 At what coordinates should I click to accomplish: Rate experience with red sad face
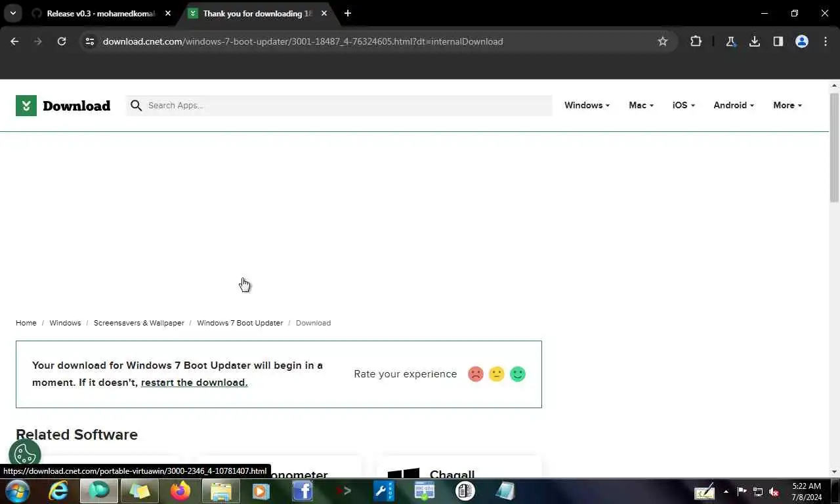coord(476,374)
